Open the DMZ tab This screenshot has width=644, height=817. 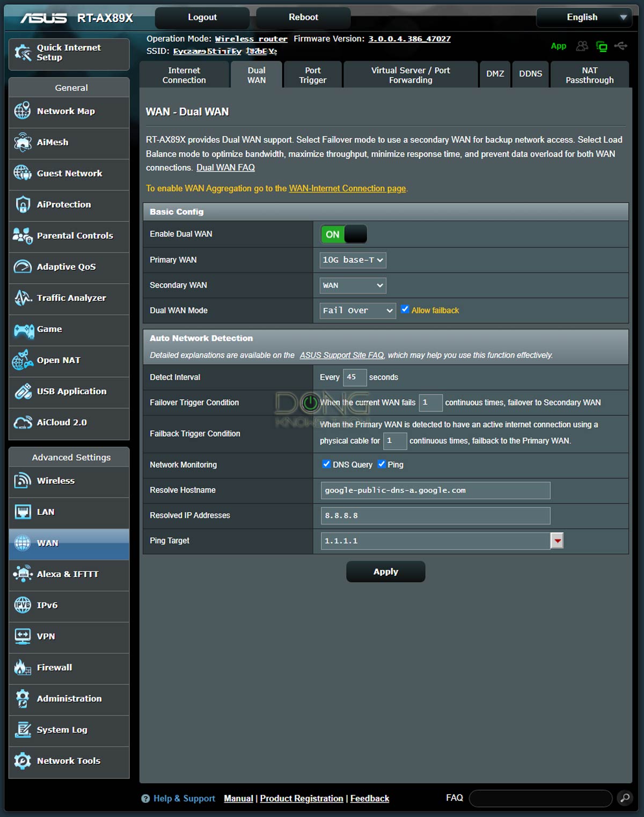point(495,74)
